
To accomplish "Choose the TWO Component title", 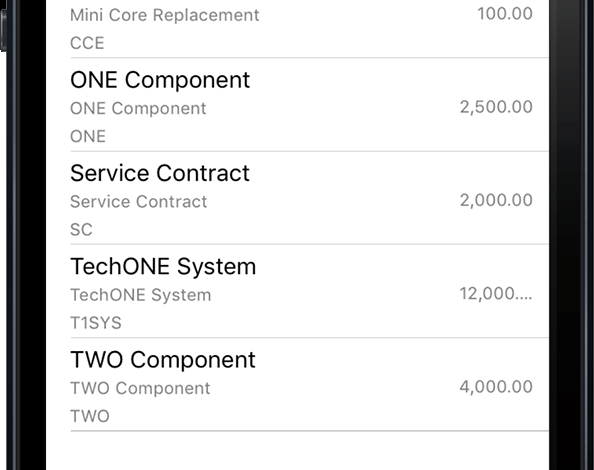I will (x=163, y=360).
